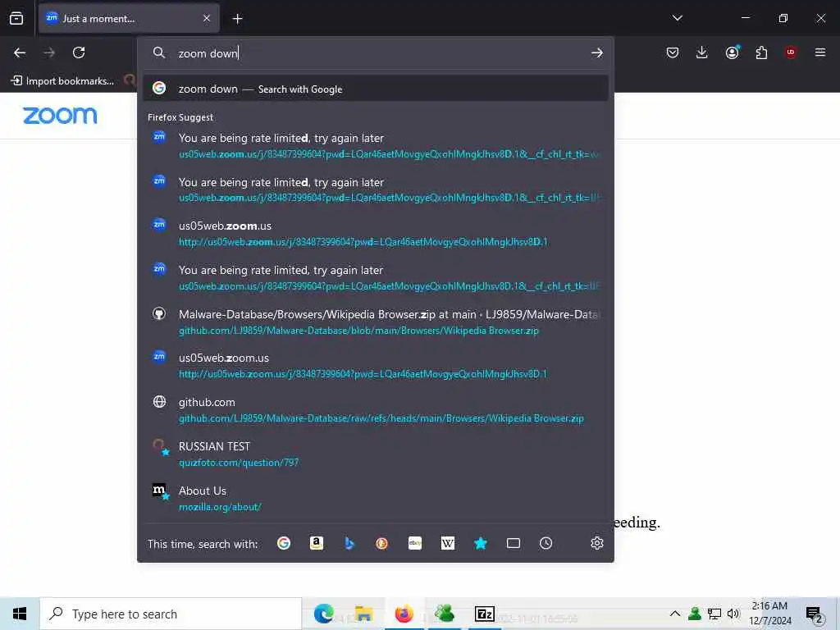Search in History with the clock icon
Image resolution: width=840 pixels, height=630 pixels.
click(546, 543)
